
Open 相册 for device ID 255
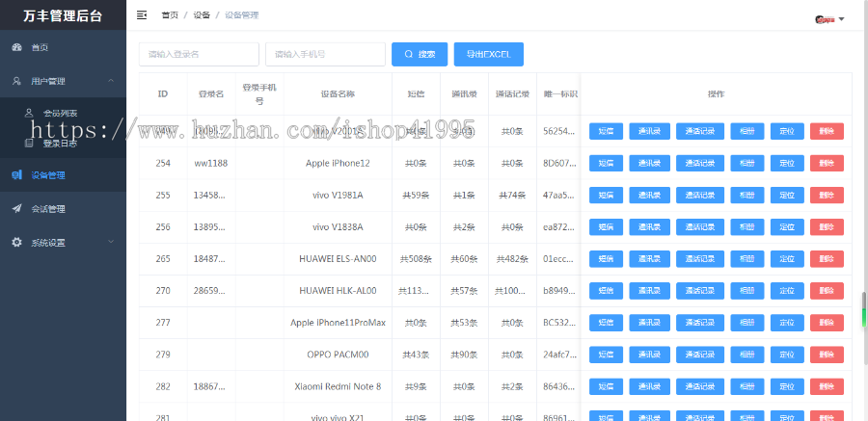(x=747, y=196)
